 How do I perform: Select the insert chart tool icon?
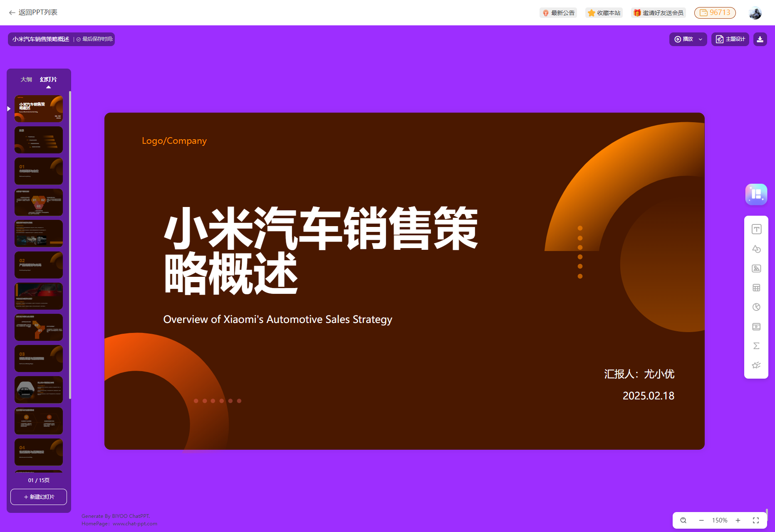tap(756, 307)
